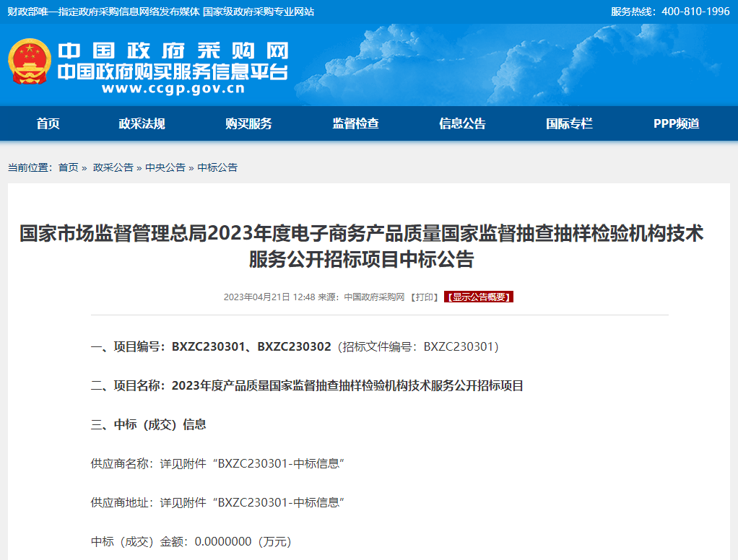Click the announcement title text

point(369,247)
